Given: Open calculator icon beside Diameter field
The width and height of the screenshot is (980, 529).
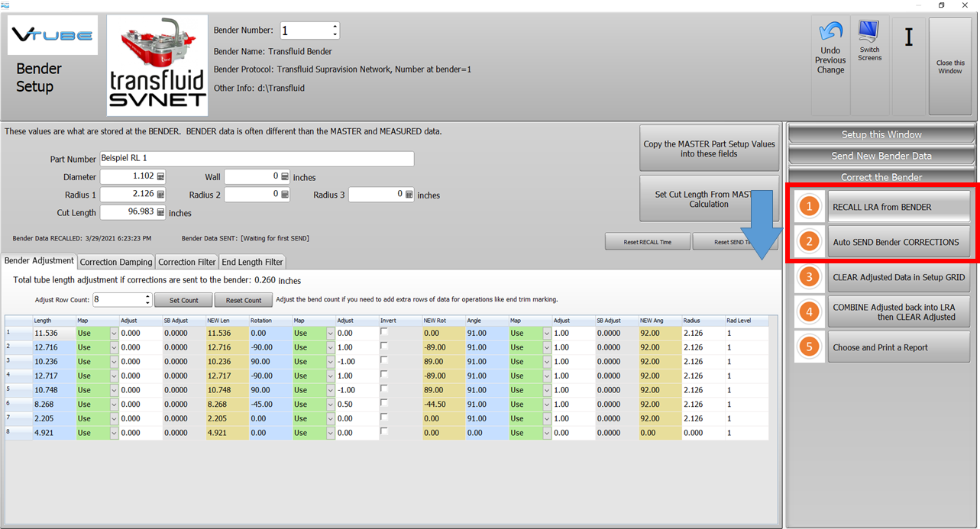Looking at the screenshot, I should [x=160, y=176].
